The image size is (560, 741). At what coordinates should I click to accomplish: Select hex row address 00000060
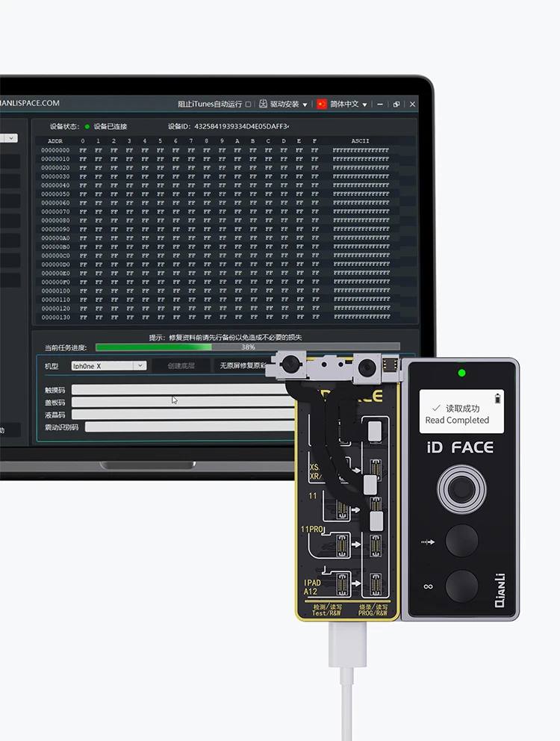click(x=55, y=203)
